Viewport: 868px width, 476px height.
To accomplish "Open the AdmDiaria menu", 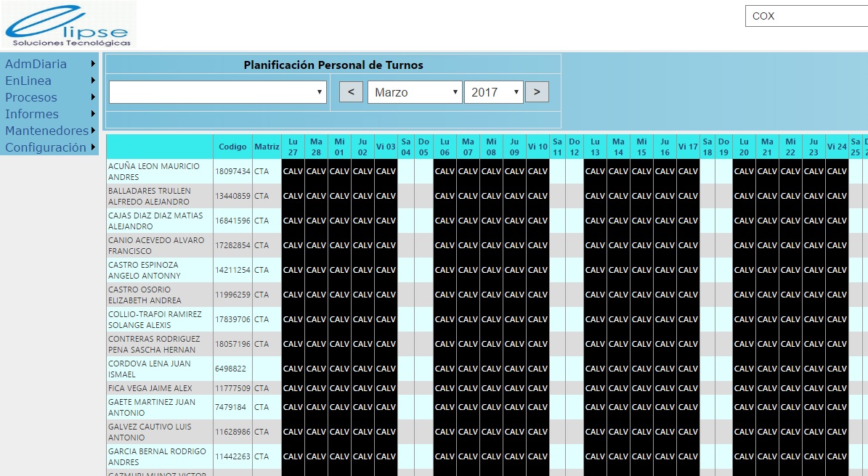I will coord(36,64).
